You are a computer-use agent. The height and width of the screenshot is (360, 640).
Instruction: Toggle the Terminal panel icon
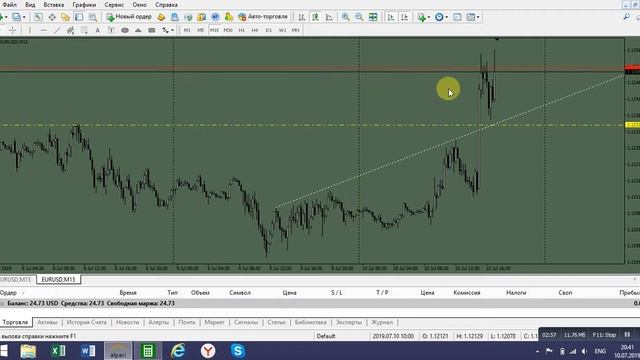tap(79, 17)
